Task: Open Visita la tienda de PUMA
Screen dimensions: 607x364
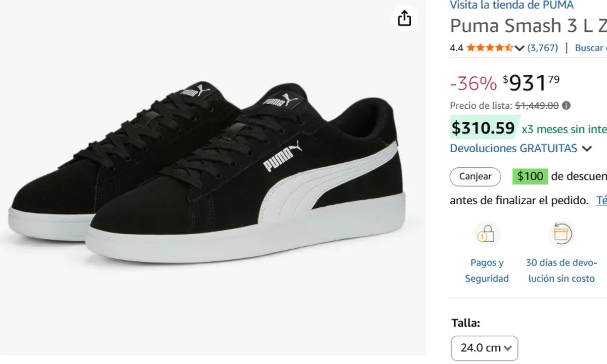Action: [511, 6]
